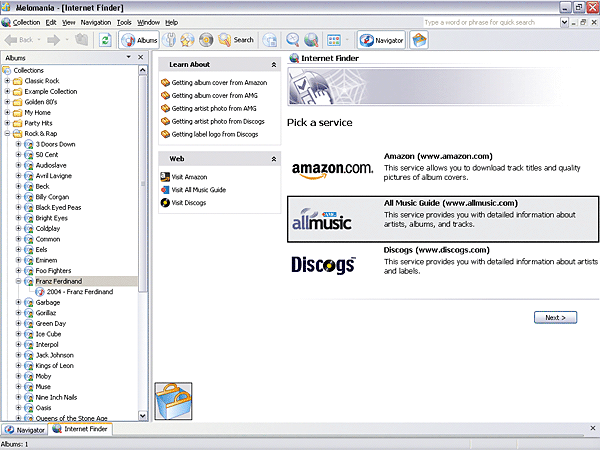The image size is (600, 450).
Task: Expand the Coldplay artist node
Action: tap(18, 228)
